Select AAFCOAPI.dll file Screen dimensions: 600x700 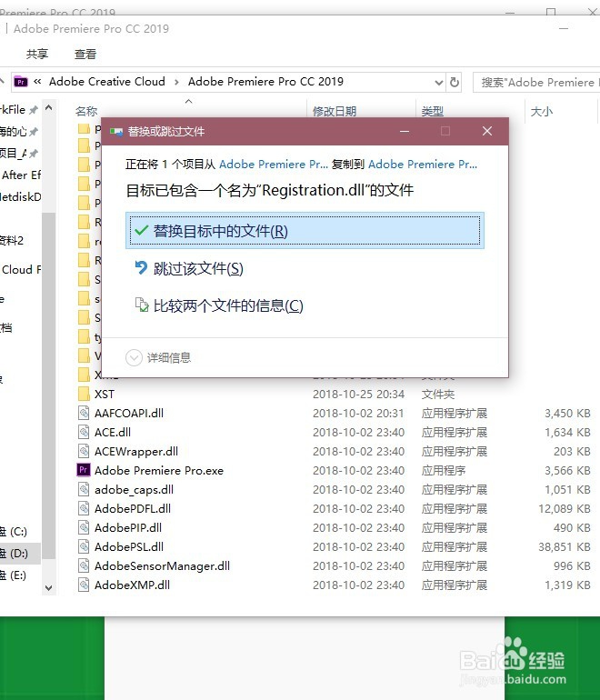(x=129, y=414)
